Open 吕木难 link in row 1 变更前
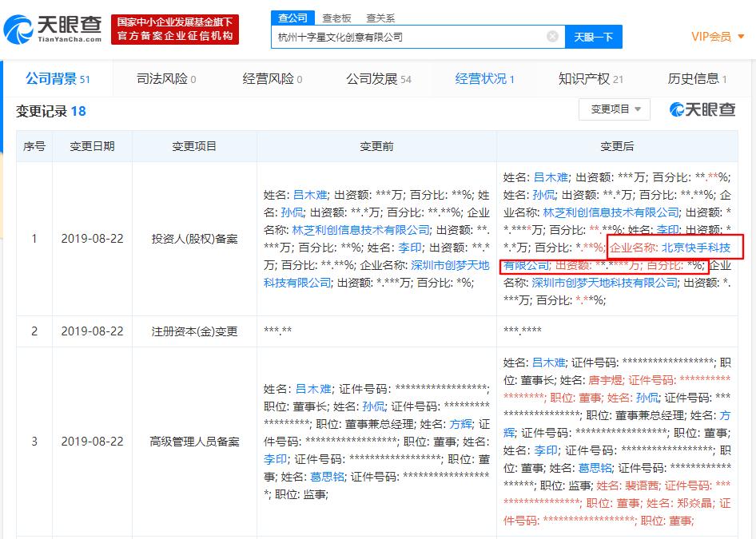Viewport: 756px width, 539px height. [311, 195]
